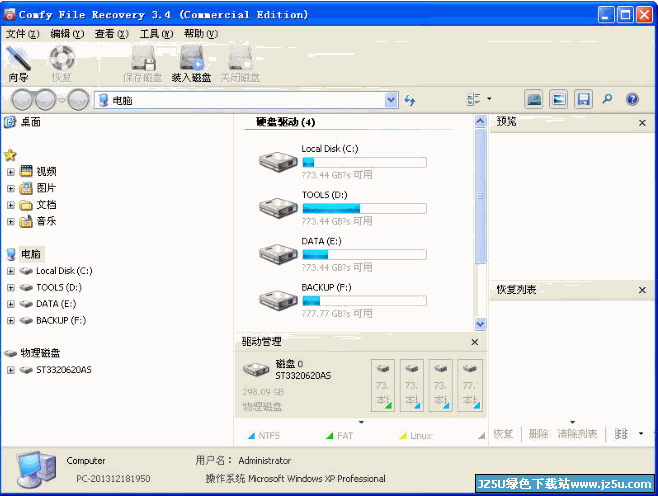Open the 装入磁盘 mount disk tool
Viewport: 658px width, 496px height.
(191, 64)
